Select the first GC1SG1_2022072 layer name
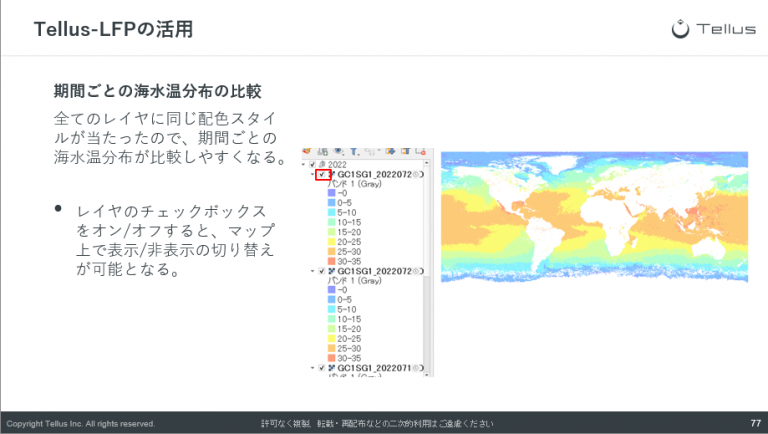The height and width of the screenshot is (434, 768). click(x=374, y=174)
